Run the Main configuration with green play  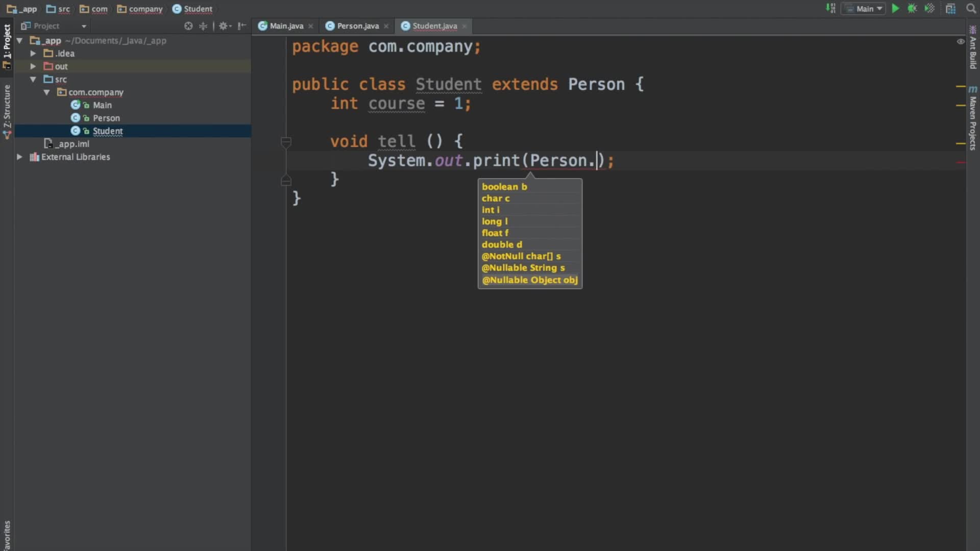pos(895,9)
